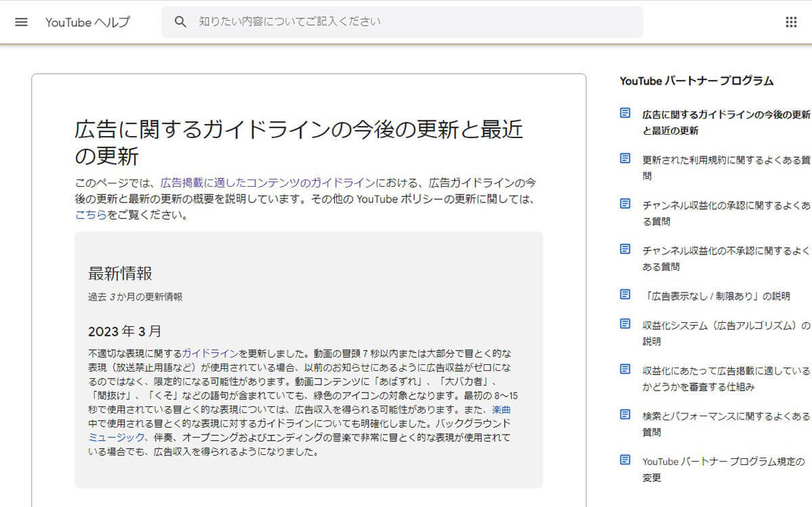Click the article icon beside 更新された利用規約
This screenshot has height=507, width=812.
[x=625, y=158]
